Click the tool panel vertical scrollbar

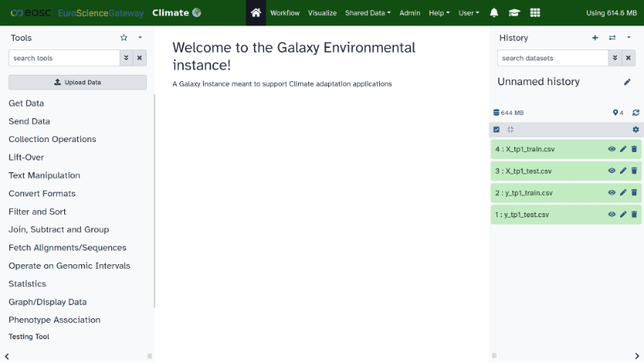(x=154, y=201)
